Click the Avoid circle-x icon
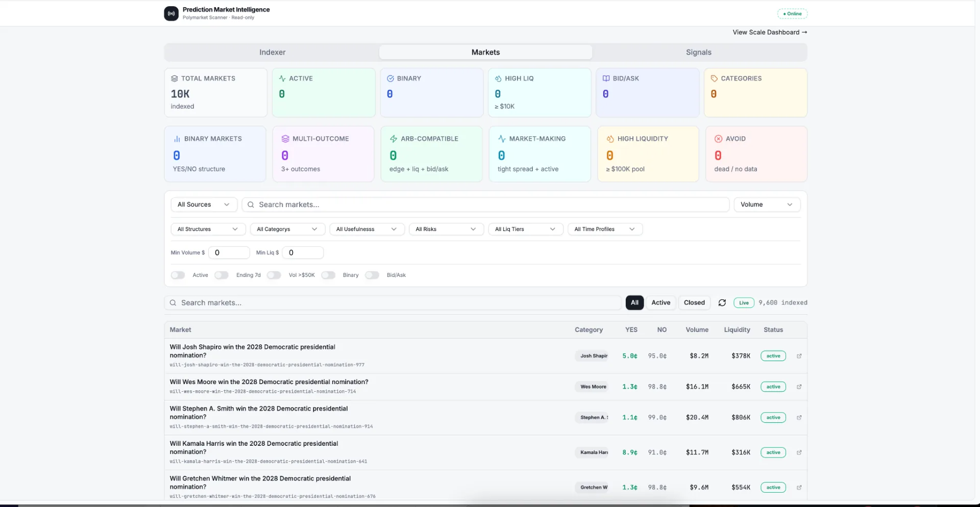 pos(718,139)
